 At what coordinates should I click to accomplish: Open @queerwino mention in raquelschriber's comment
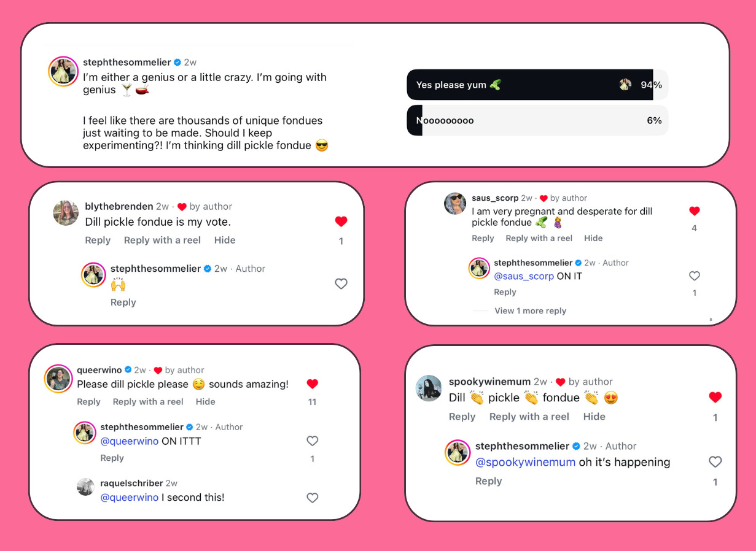(130, 498)
